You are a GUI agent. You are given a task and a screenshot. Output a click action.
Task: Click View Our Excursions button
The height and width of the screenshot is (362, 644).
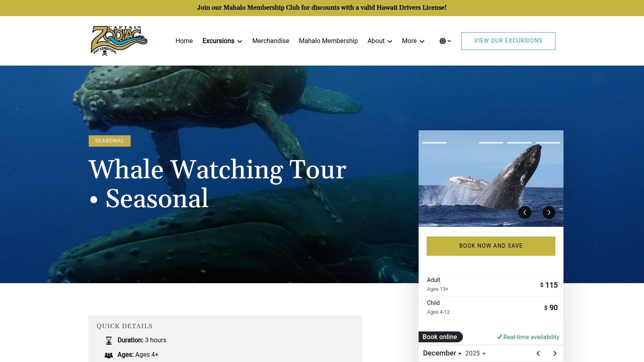pyautogui.click(x=508, y=41)
